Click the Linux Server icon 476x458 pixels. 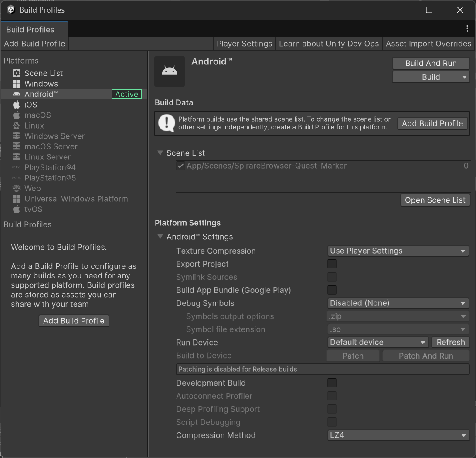point(17,157)
